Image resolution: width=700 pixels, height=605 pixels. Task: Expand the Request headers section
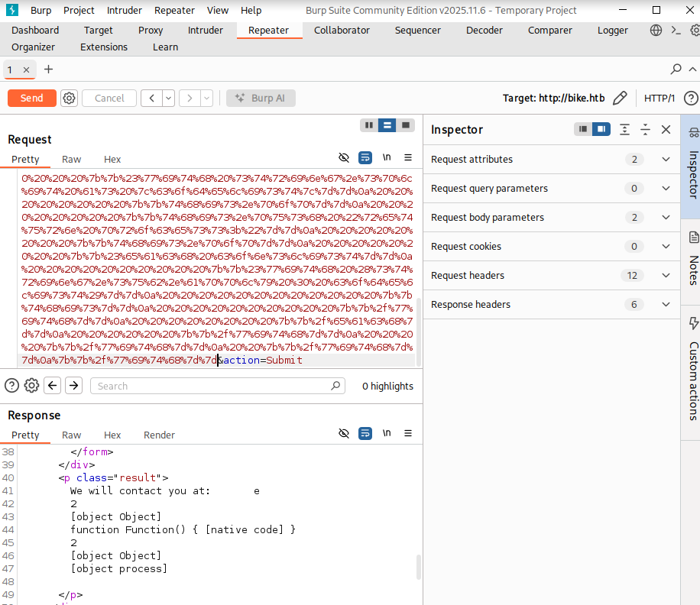[x=665, y=276]
